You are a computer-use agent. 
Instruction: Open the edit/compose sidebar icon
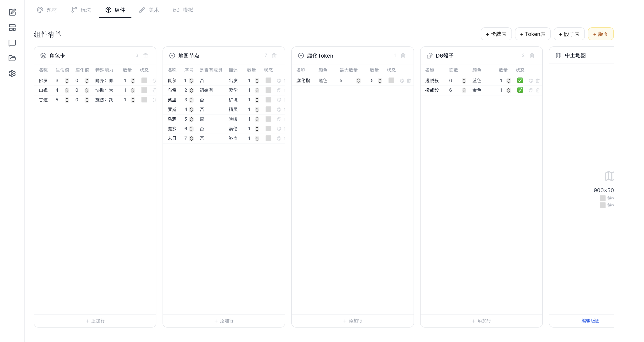click(12, 12)
